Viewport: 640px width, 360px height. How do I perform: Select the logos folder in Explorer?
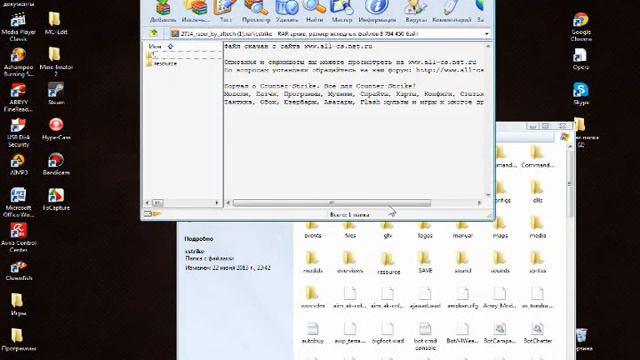coord(425,230)
